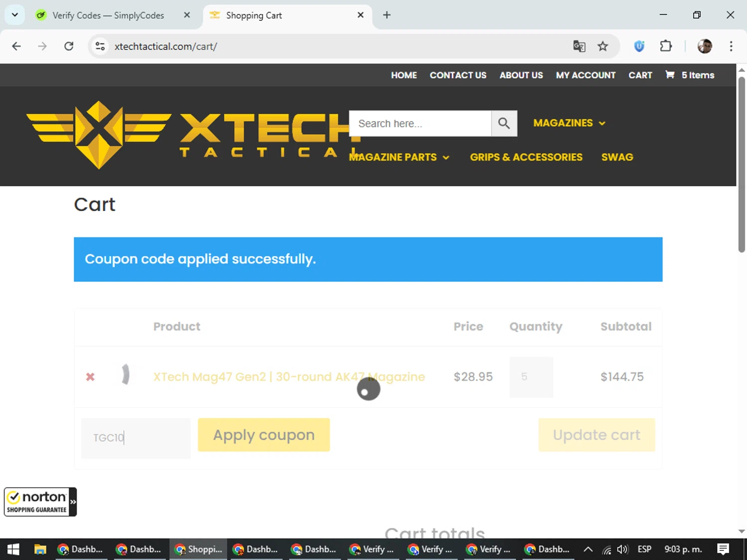
Task: Show hidden system tray icons
Action: 588,550
